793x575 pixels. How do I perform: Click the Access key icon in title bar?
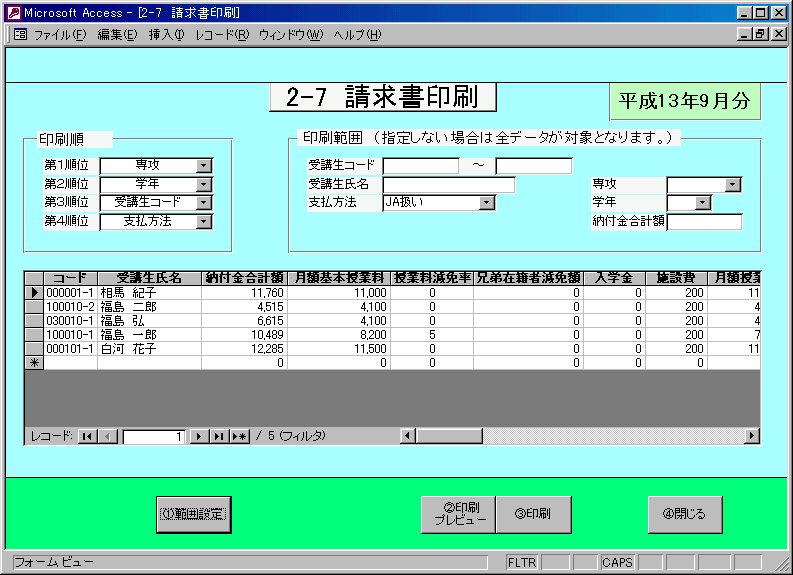click(x=14, y=13)
